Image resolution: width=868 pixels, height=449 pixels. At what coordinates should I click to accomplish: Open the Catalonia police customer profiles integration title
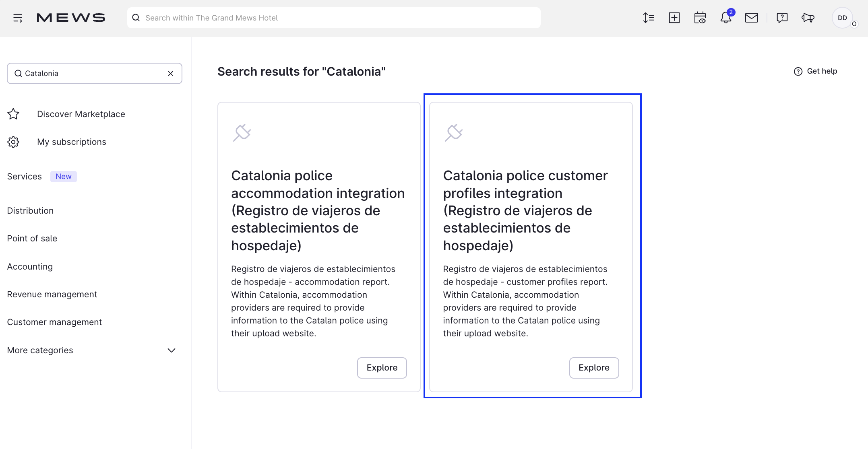coord(525,210)
